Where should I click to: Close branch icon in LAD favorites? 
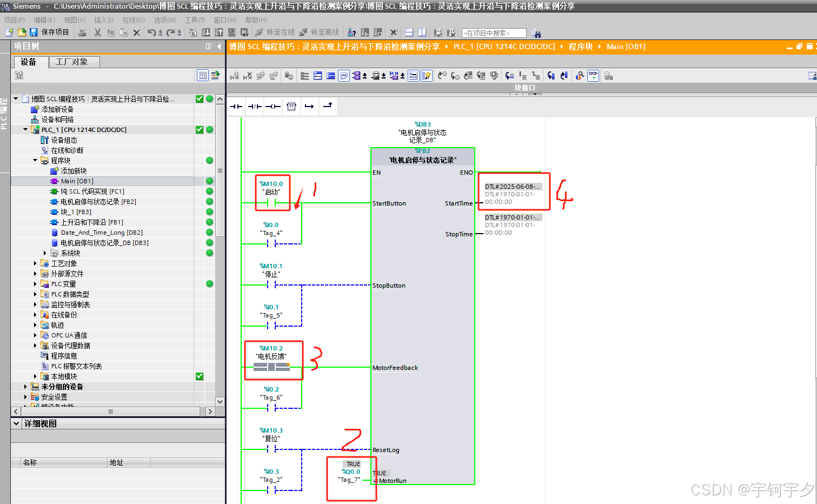pos(328,106)
